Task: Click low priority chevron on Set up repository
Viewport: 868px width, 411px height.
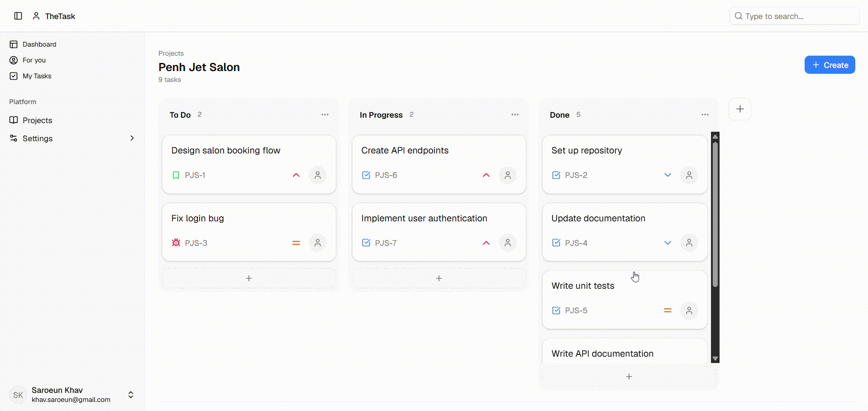Action: click(x=668, y=175)
